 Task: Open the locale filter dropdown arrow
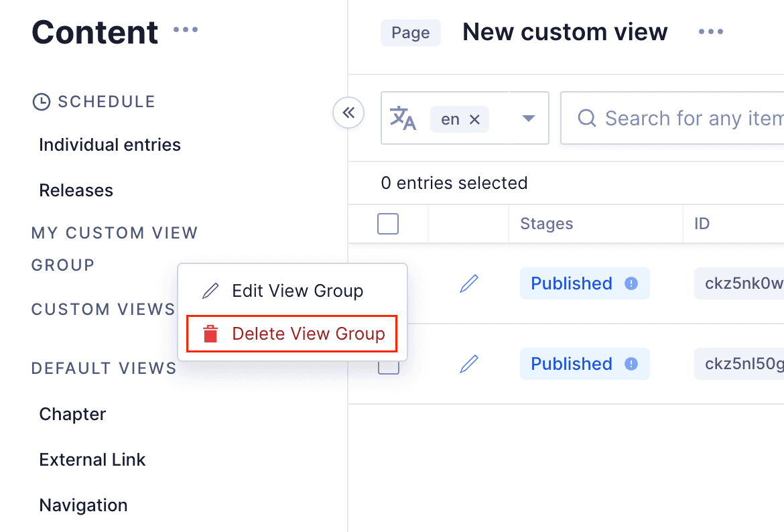tap(529, 118)
